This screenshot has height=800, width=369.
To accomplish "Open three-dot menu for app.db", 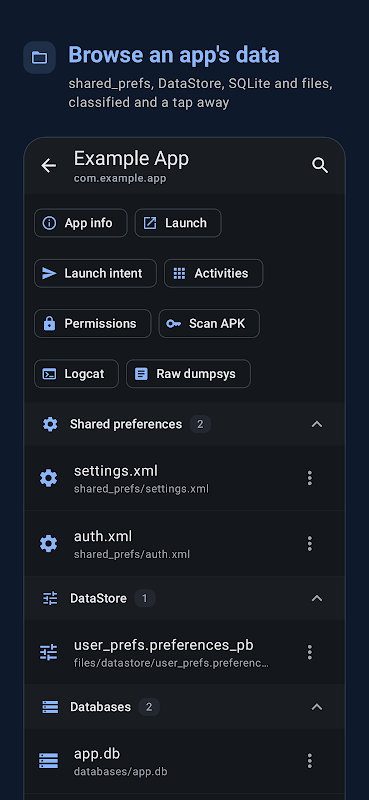I will tap(309, 761).
